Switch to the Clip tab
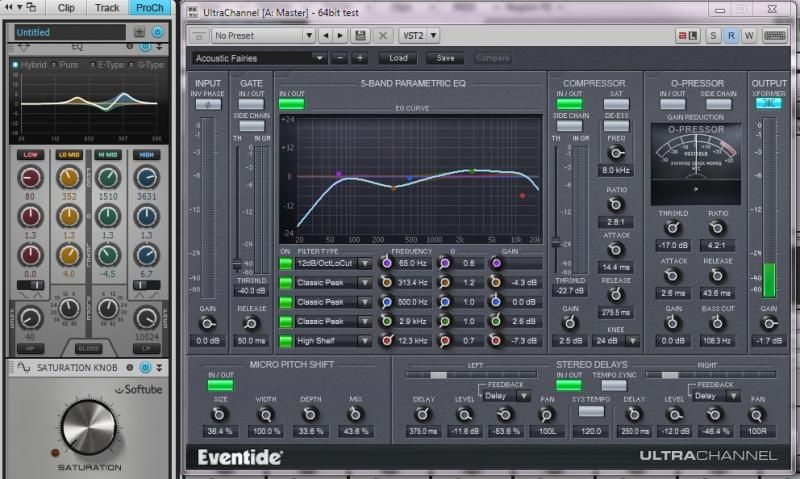This screenshot has height=479, width=800. pos(66,8)
